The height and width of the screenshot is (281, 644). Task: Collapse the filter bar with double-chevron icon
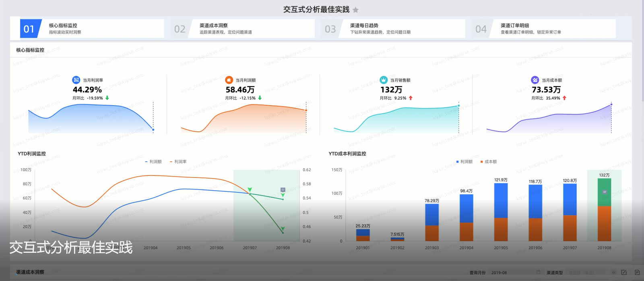click(x=614, y=273)
